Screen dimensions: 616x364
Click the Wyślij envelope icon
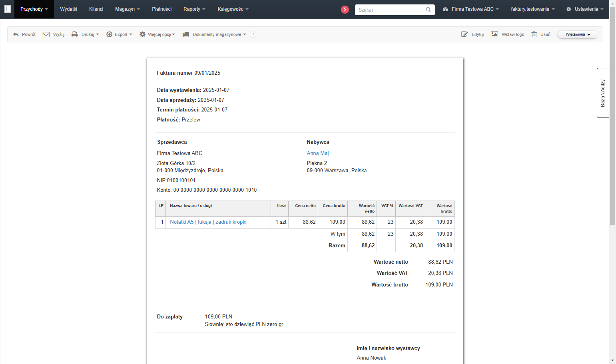coord(46,34)
